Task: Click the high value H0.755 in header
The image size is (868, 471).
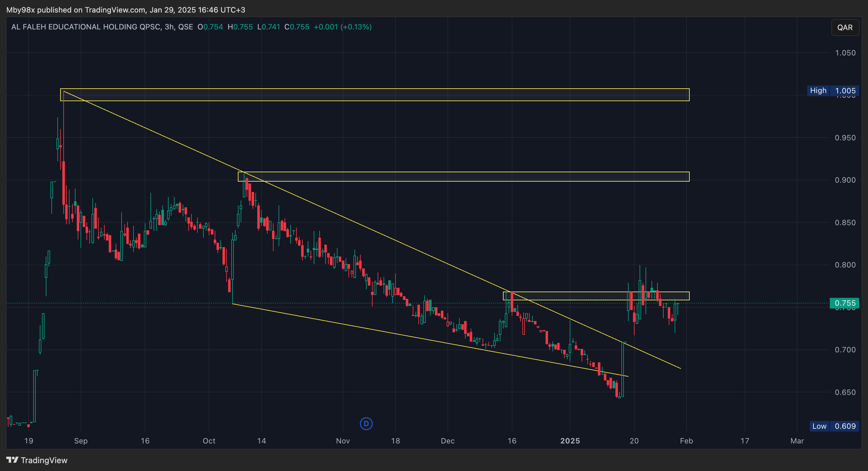Action: point(240,27)
